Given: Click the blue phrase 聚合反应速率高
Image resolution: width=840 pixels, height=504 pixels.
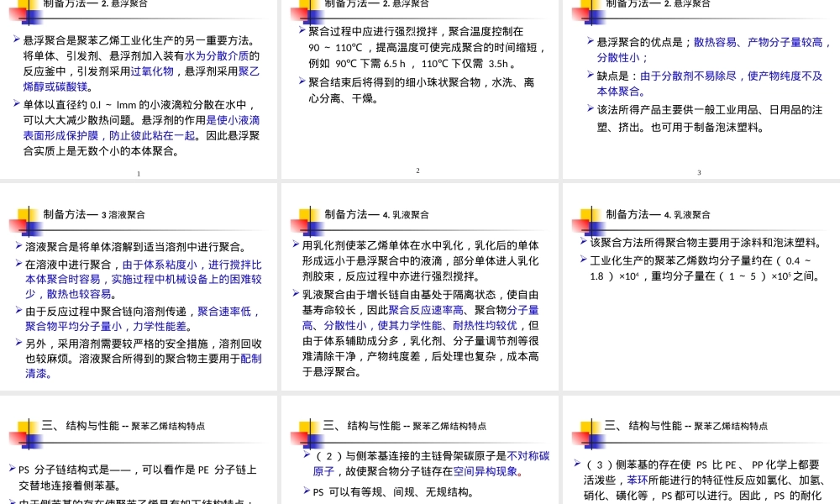Looking at the screenshot, I should (x=426, y=310).
